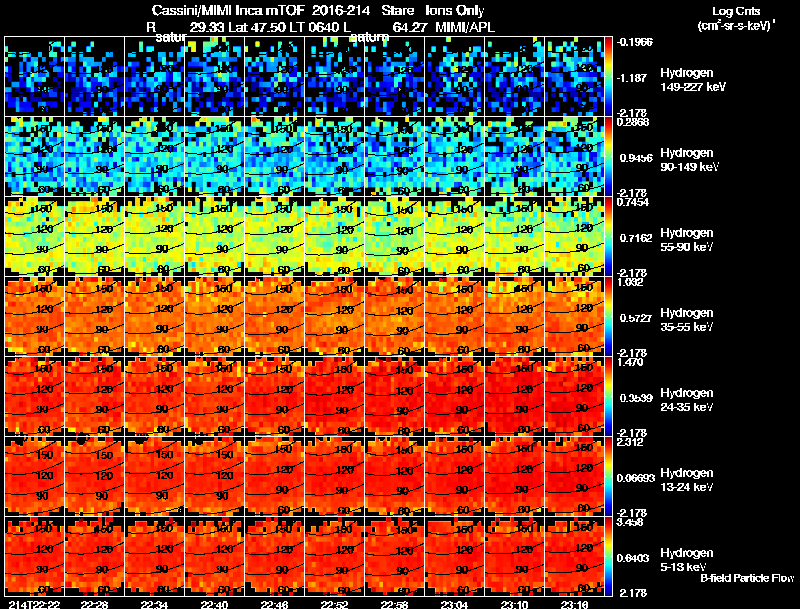This screenshot has width=800, height=609.
Task: Select the 'Hydrogen 35-55 keV' row label
Action: (x=687, y=320)
